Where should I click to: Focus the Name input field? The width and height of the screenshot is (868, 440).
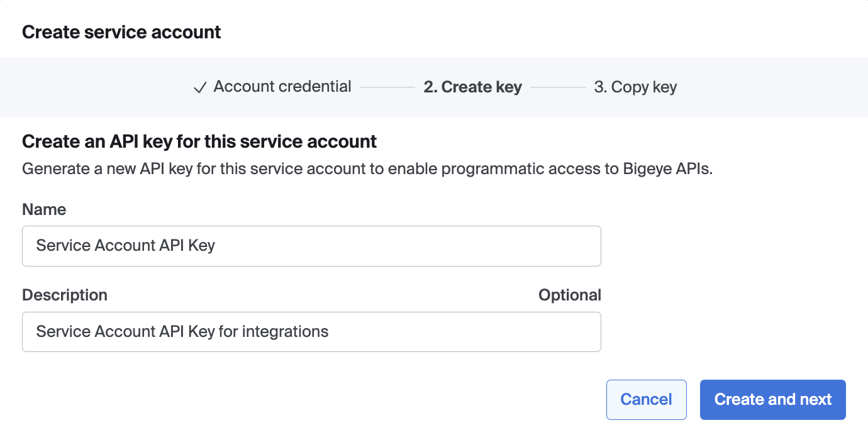tap(311, 246)
